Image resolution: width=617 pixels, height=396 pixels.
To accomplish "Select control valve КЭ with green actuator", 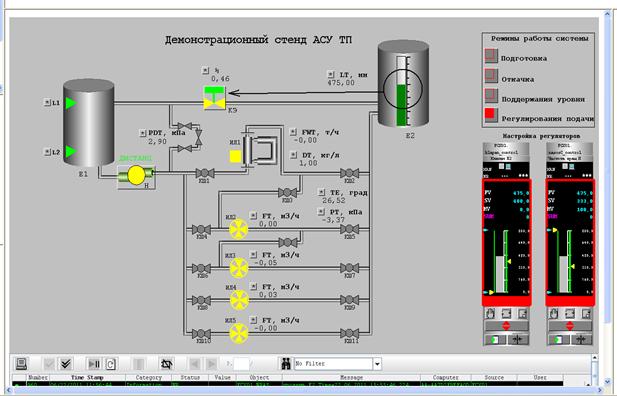I will 214,98.
